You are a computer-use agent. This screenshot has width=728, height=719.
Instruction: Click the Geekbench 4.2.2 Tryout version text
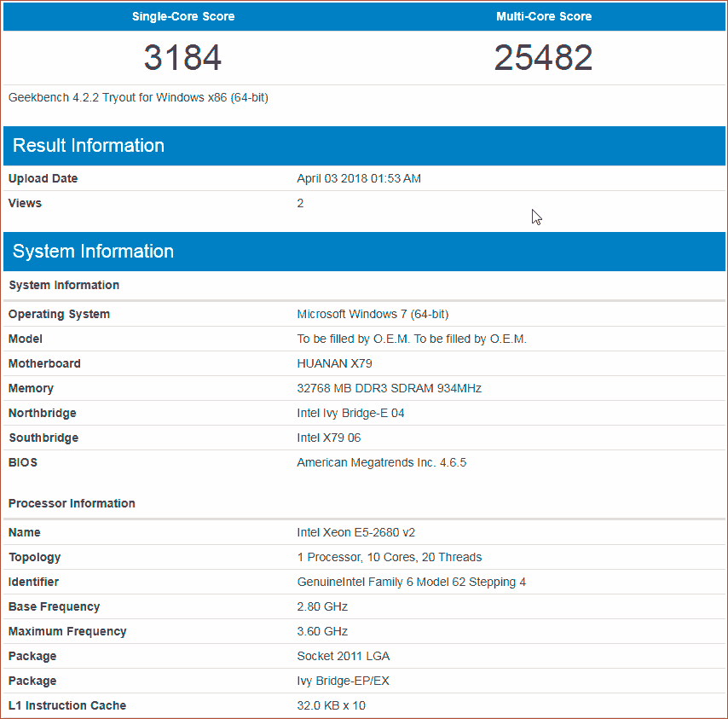[x=138, y=97]
